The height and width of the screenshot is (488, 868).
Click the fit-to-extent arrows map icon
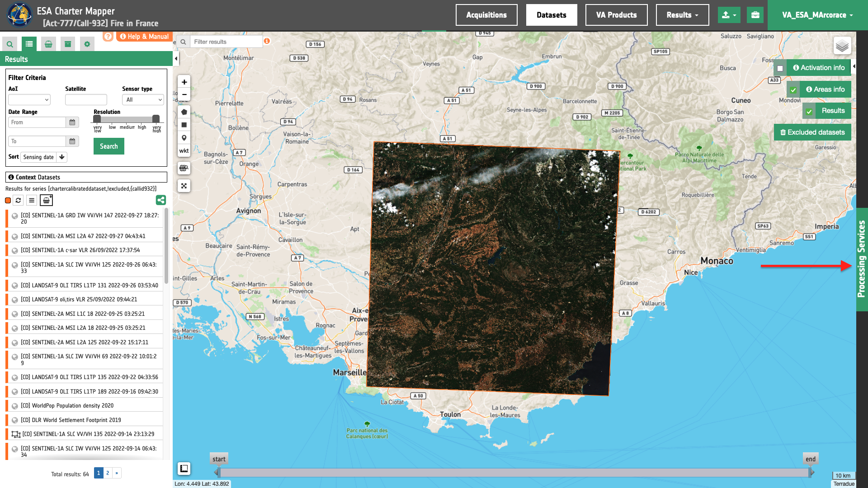tap(184, 186)
